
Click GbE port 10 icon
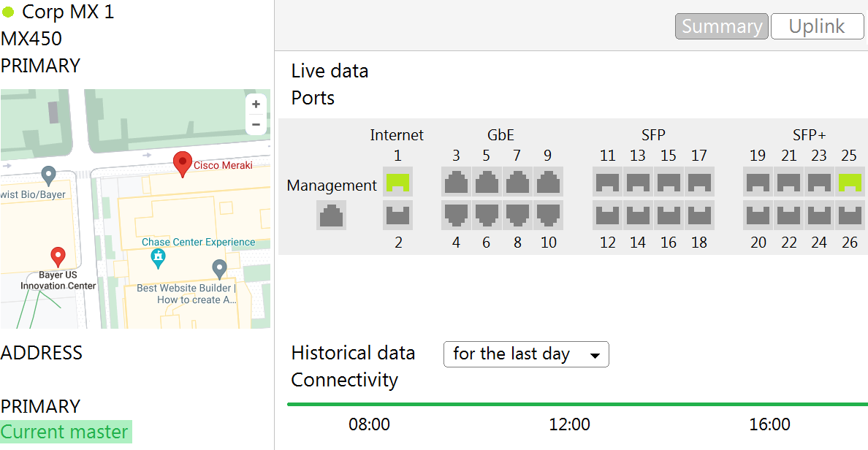click(548, 215)
